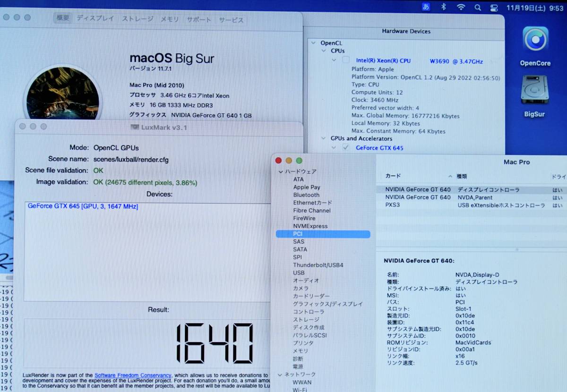
Task: Open the Bluetooth menu bar icon
Action: coord(443,7)
